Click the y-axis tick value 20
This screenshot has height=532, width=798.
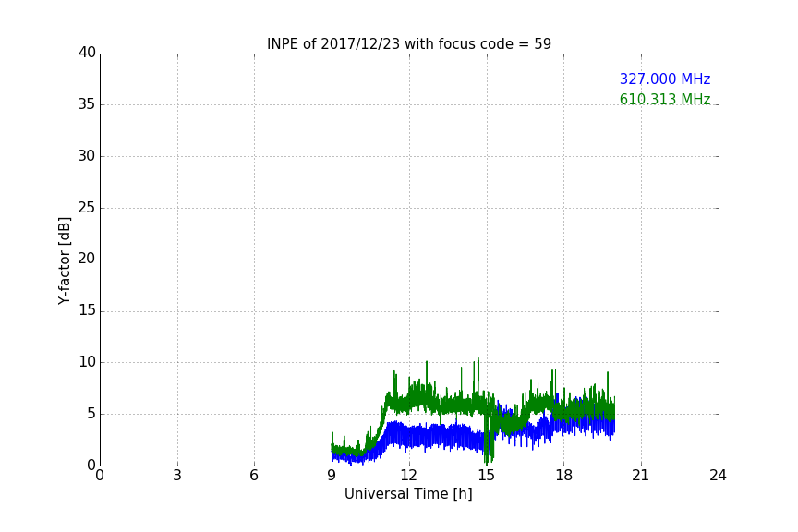pyautogui.click(x=87, y=259)
